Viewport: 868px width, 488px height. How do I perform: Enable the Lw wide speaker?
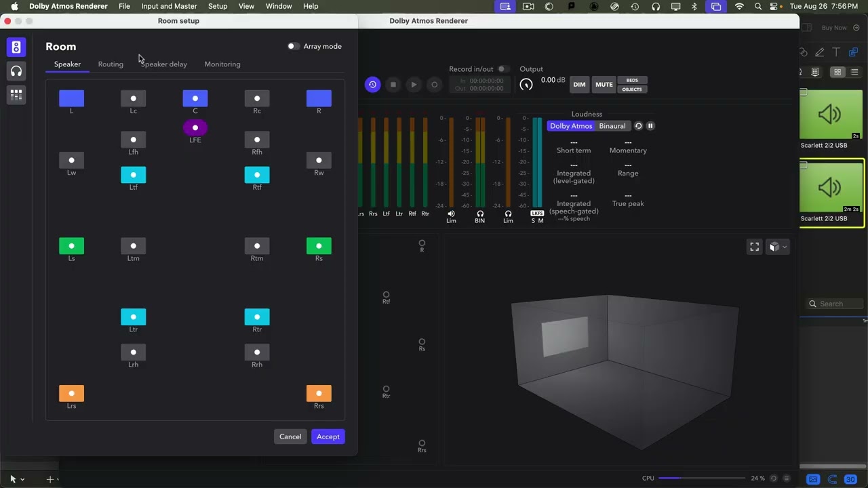[71, 161]
